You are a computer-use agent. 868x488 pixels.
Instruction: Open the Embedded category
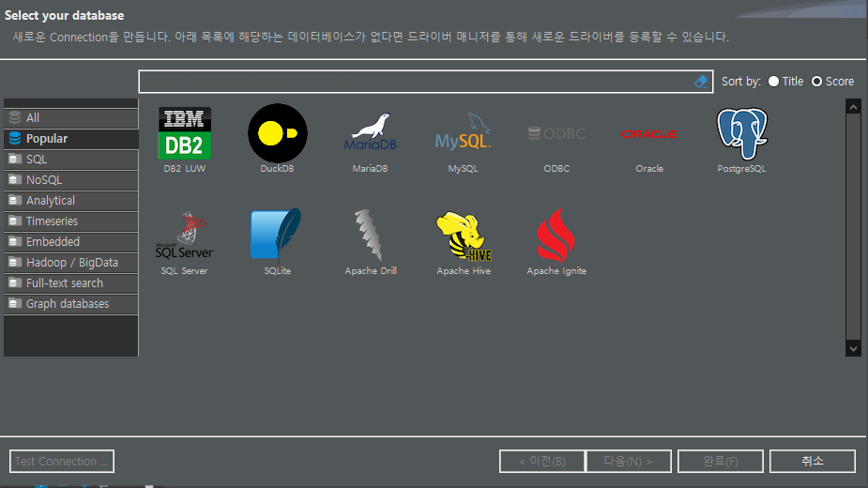71,242
